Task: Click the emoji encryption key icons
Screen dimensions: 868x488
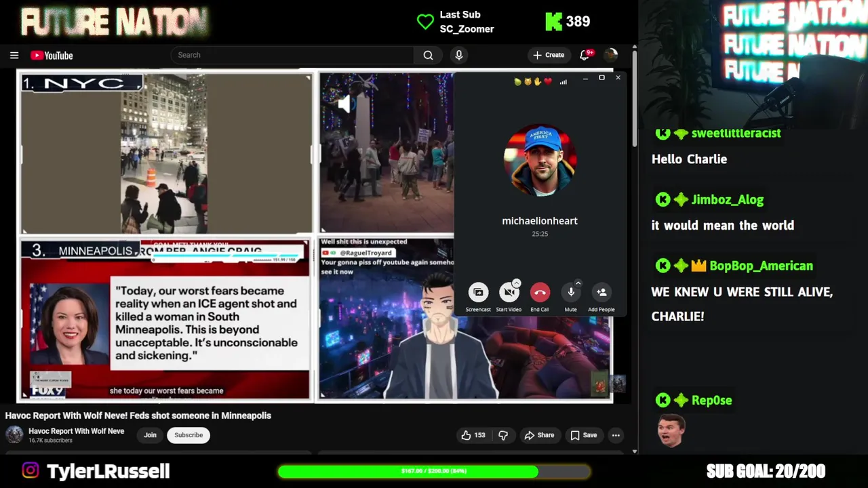Action: [533, 81]
